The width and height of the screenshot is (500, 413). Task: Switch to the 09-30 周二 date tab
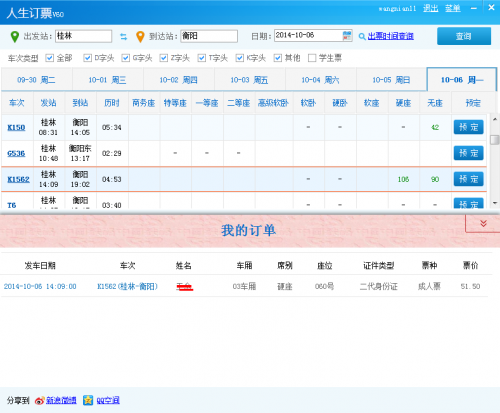(x=37, y=80)
